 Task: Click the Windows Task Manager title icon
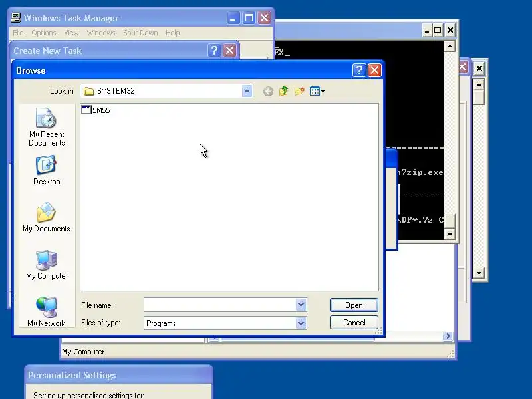(x=16, y=18)
